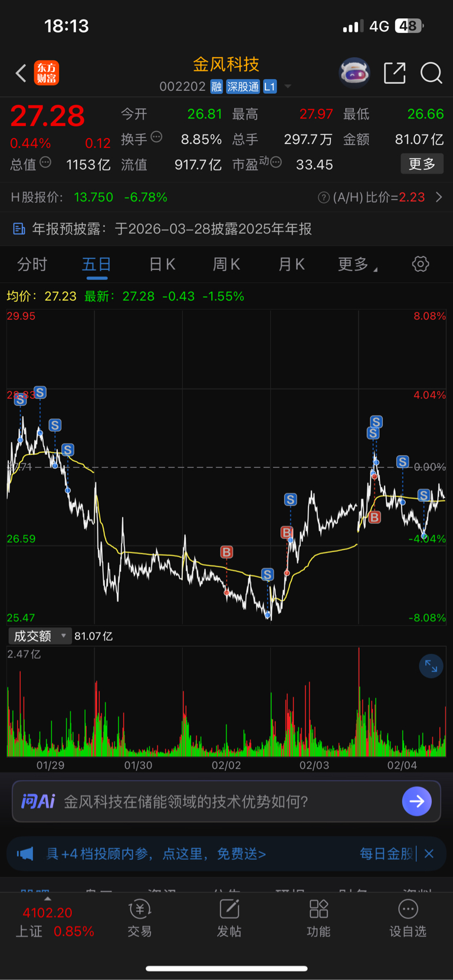Screen dimensions: 453x980
Task: Open the 交易 trading icon
Action: (x=140, y=909)
